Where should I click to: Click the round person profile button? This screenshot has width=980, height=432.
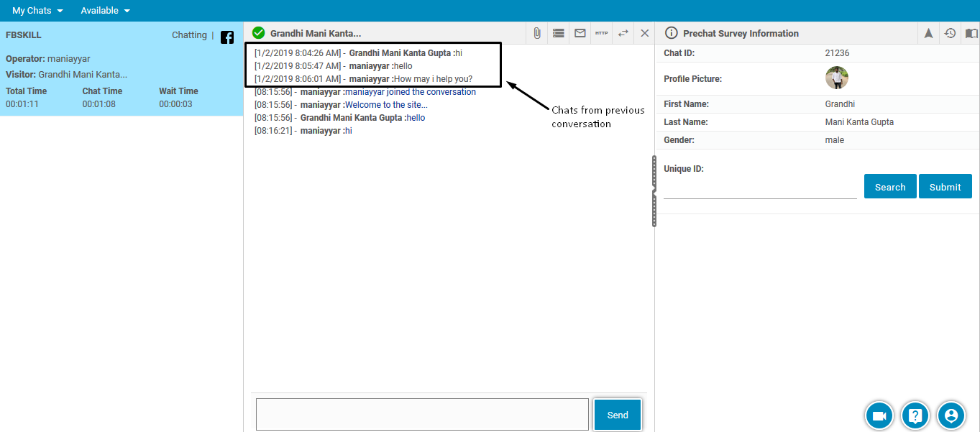(x=951, y=415)
